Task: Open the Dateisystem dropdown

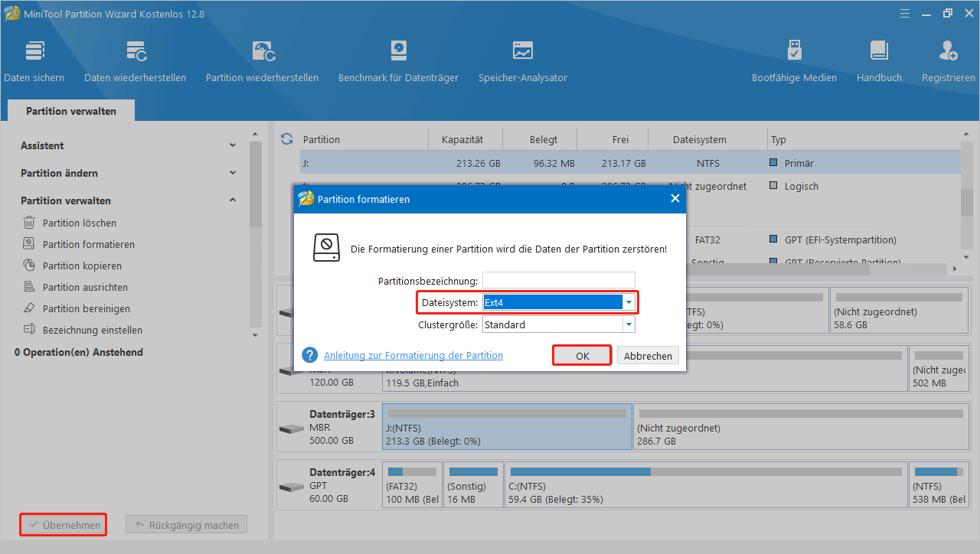Action: (629, 302)
